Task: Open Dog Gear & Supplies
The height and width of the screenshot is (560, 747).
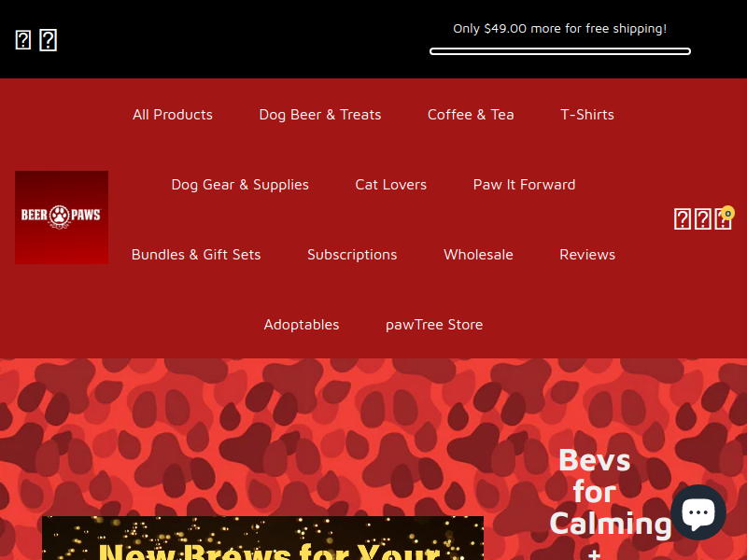Action: tap(240, 184)
